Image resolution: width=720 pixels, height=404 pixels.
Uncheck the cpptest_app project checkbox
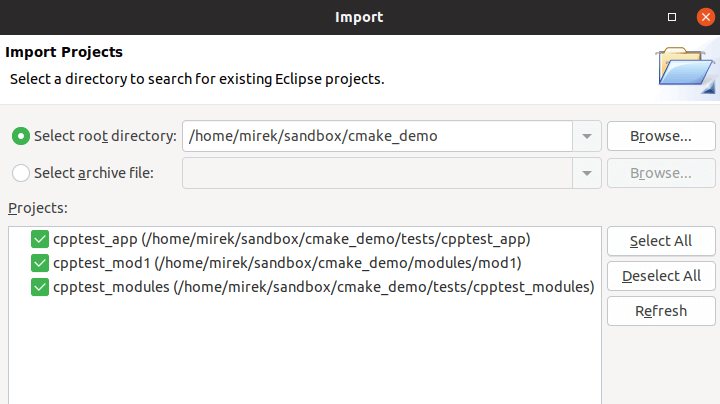click(x=40, y=239)
